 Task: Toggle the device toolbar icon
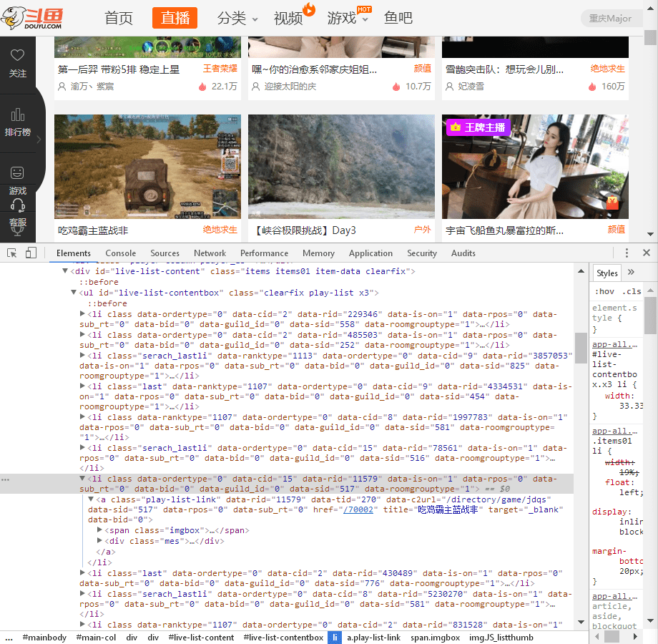click(31, 253)
